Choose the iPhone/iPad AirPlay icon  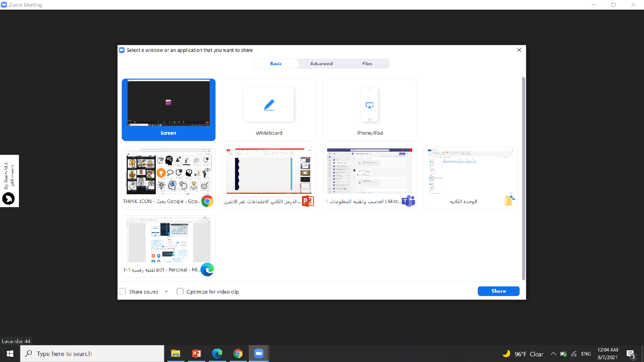(369, 105)
